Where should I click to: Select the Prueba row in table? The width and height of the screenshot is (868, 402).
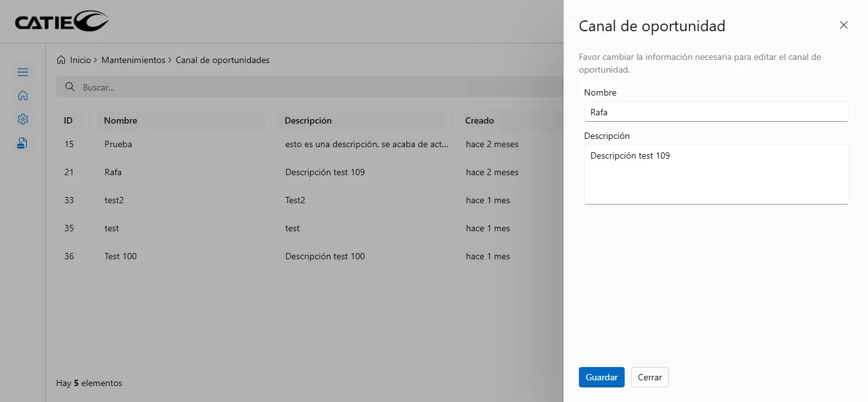[x=118, y=144]
